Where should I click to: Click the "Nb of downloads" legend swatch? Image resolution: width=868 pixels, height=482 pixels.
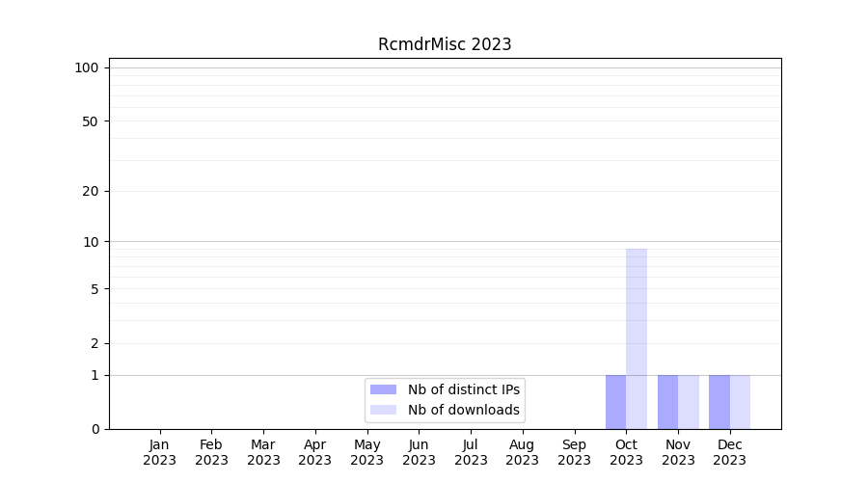coord(383,410)
